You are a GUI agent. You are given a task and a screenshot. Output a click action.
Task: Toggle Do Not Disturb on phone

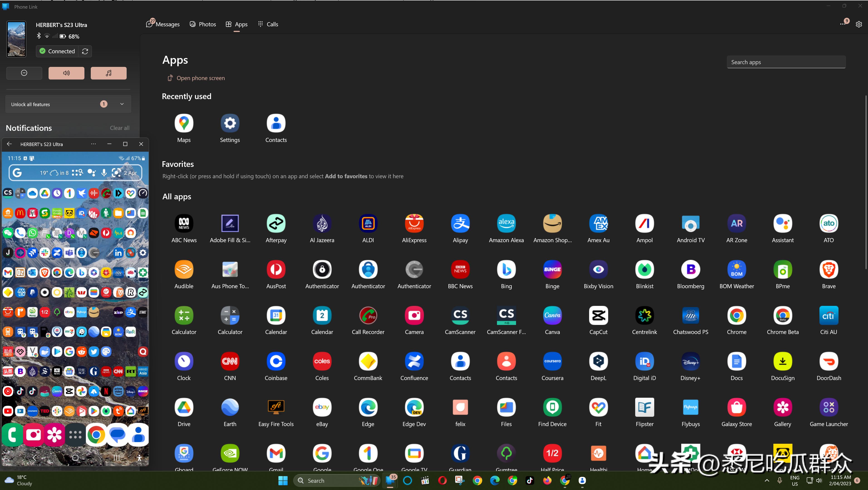tap(24, 73)
